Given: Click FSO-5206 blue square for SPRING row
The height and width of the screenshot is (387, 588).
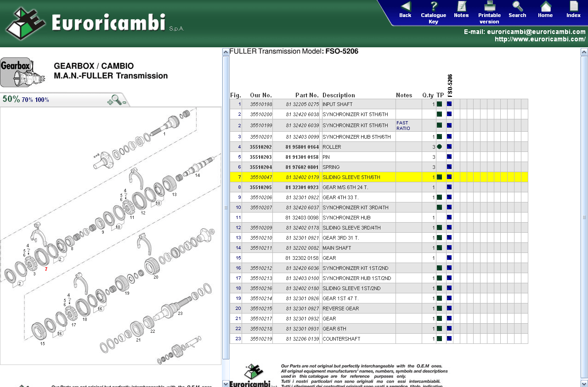Looking at the screenshot, I should [449, 167].
